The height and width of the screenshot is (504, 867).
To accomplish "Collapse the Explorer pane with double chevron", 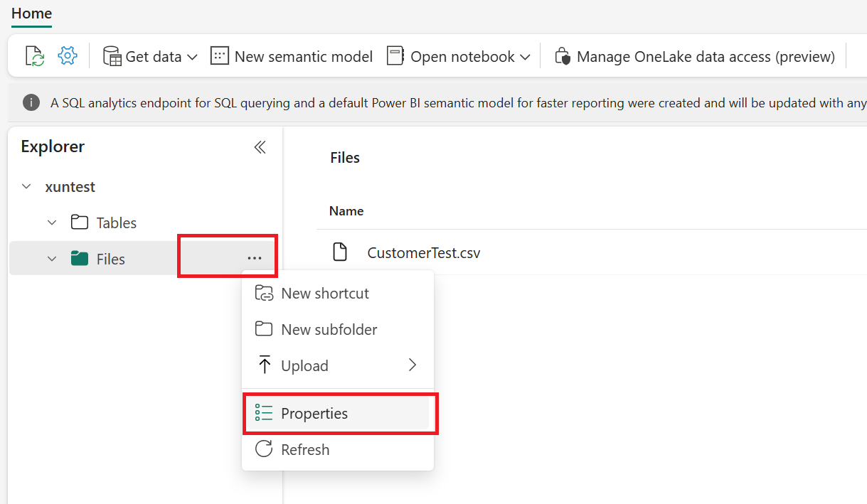I will [260, 147].
